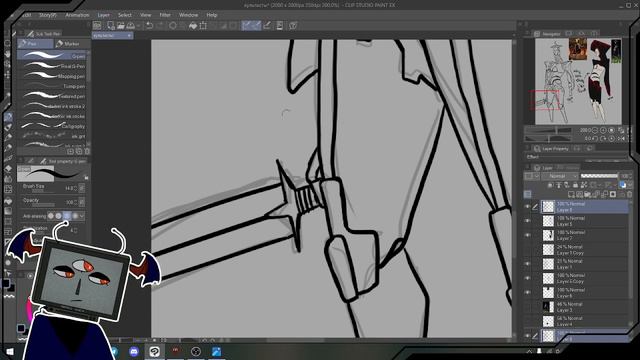Hide Layer 5 with its eye icon

tap(527, 221)
